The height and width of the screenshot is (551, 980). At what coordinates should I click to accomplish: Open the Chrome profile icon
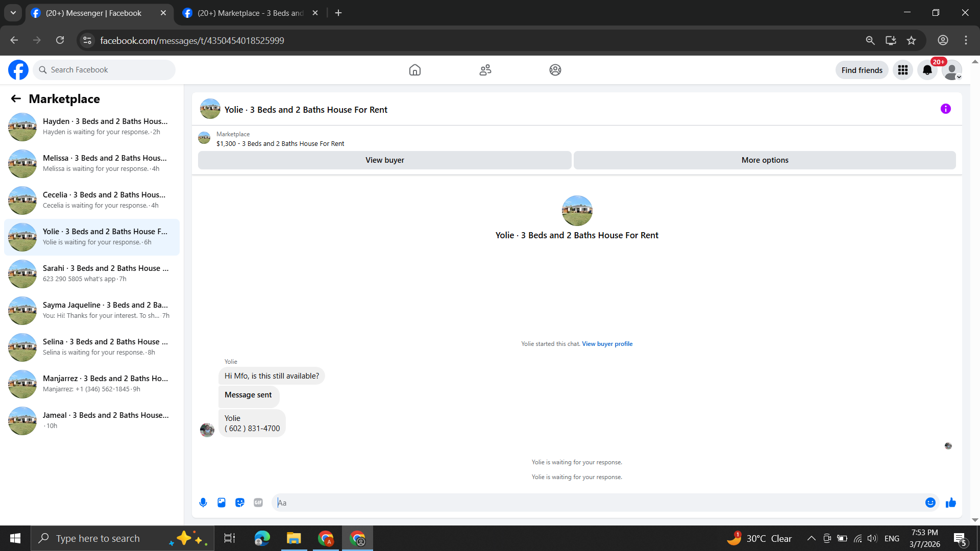(x=943, y=40)
